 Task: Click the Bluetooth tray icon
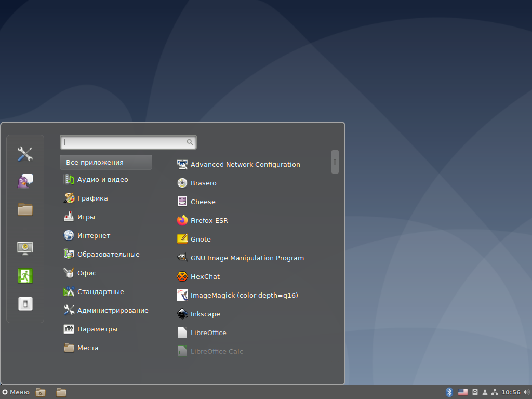[x=449, y=392]
